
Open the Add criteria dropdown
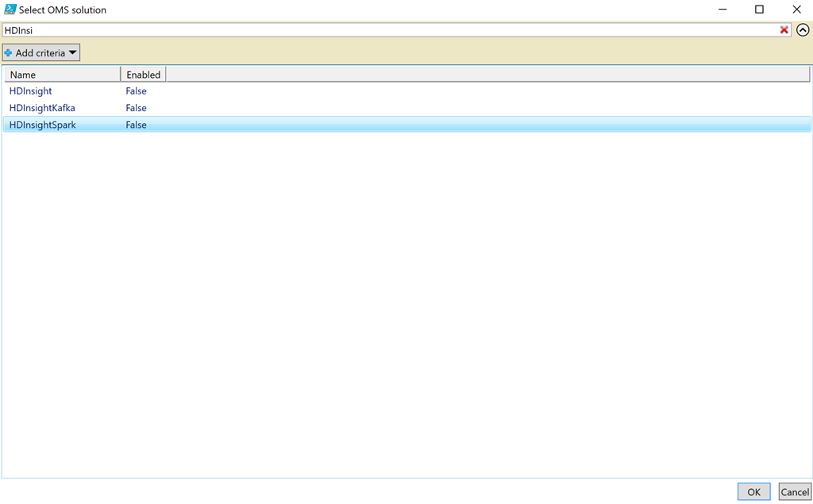[41, 53]
